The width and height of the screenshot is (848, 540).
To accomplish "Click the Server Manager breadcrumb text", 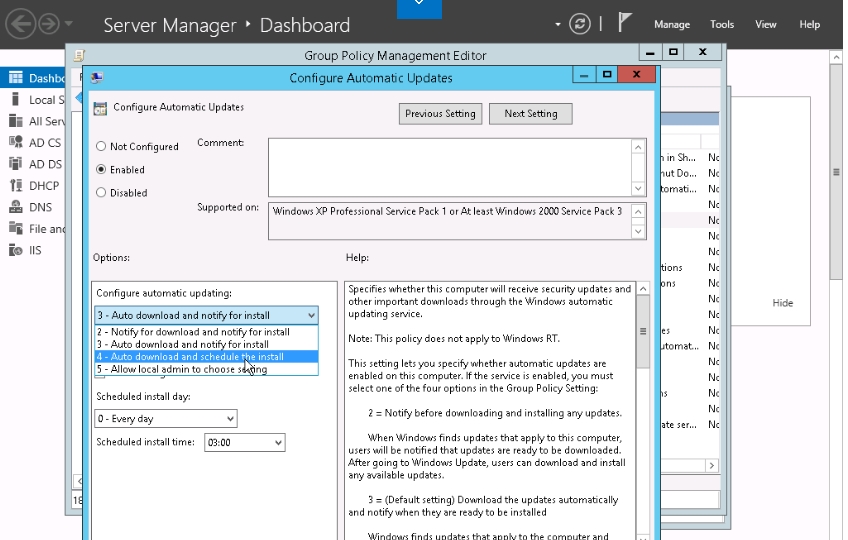I will click(170, 25).
